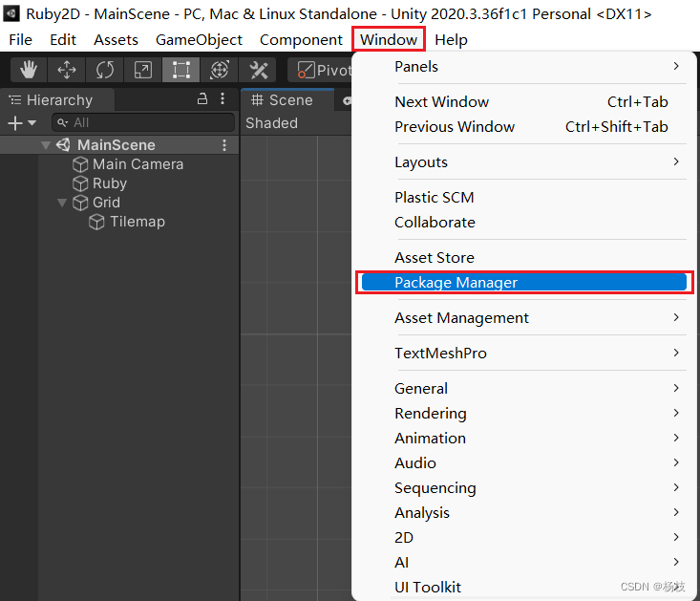Select the Transform tool

coord(220,70)
